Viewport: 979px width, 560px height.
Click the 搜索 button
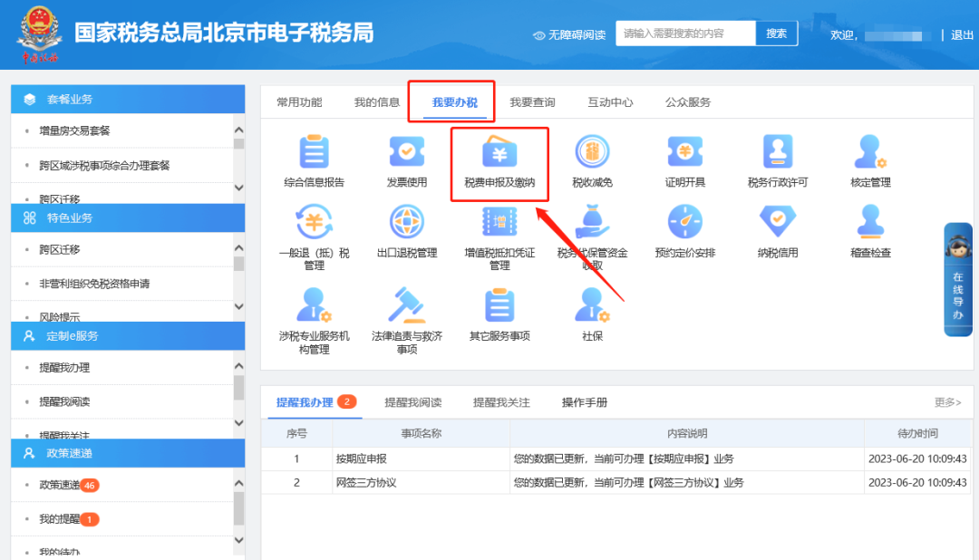(777, 34)
